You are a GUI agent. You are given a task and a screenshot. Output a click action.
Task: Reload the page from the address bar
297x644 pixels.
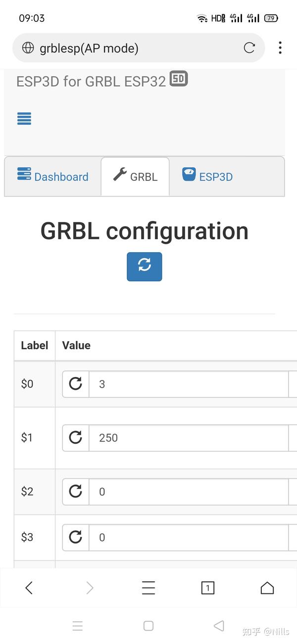pyautogui.click(x=249, y=48)
